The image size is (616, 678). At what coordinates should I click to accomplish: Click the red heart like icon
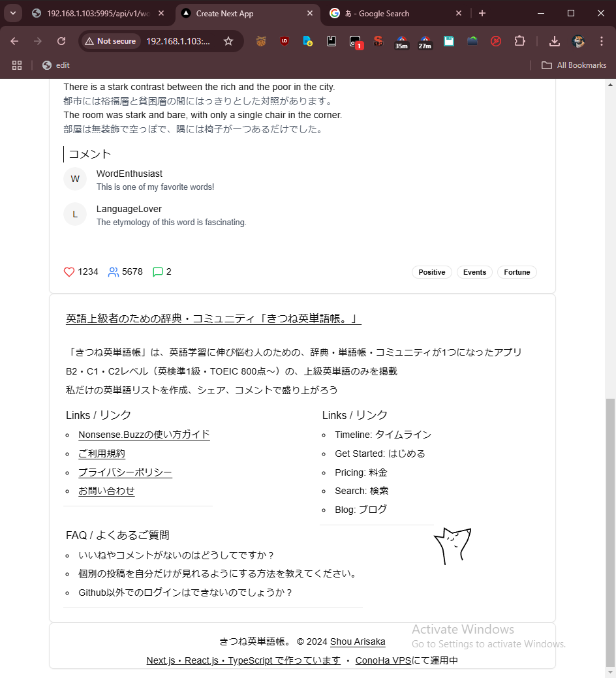(x=69, y=272)
